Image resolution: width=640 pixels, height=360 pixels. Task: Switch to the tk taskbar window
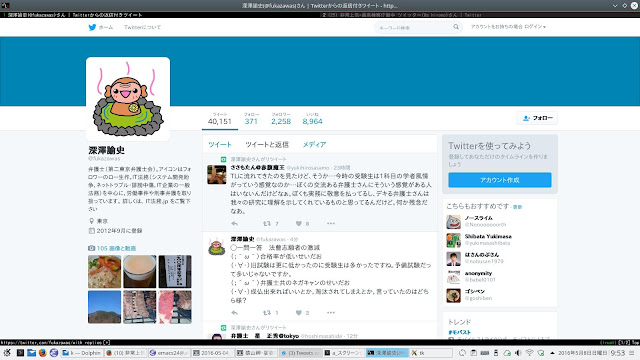tap(431, 353)
